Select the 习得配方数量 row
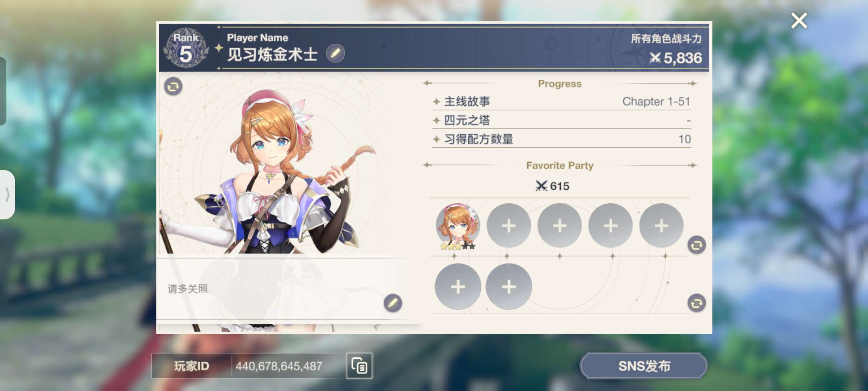 562,139
